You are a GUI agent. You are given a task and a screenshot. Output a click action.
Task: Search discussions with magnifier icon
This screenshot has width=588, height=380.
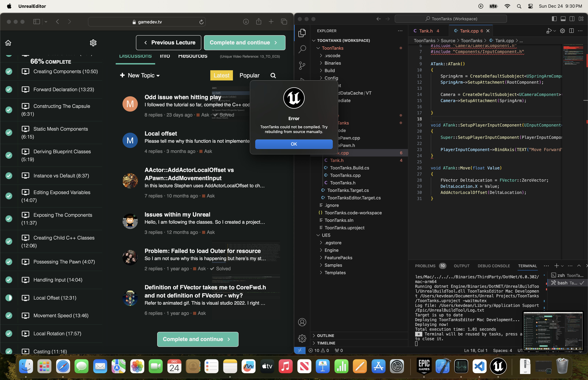click(x=273, y=76)
